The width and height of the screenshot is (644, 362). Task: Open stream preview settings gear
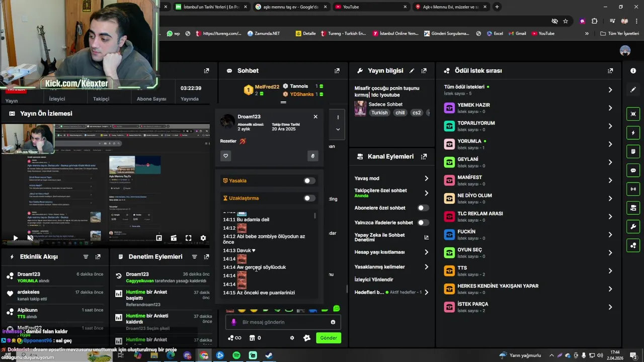(x=203, y=238)
